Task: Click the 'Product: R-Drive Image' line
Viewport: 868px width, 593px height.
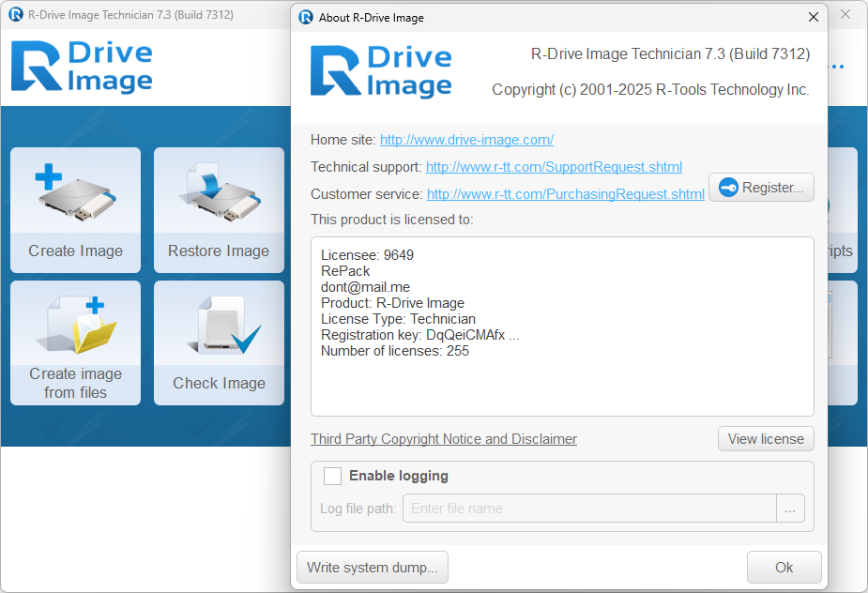Action: coord(392,303)
